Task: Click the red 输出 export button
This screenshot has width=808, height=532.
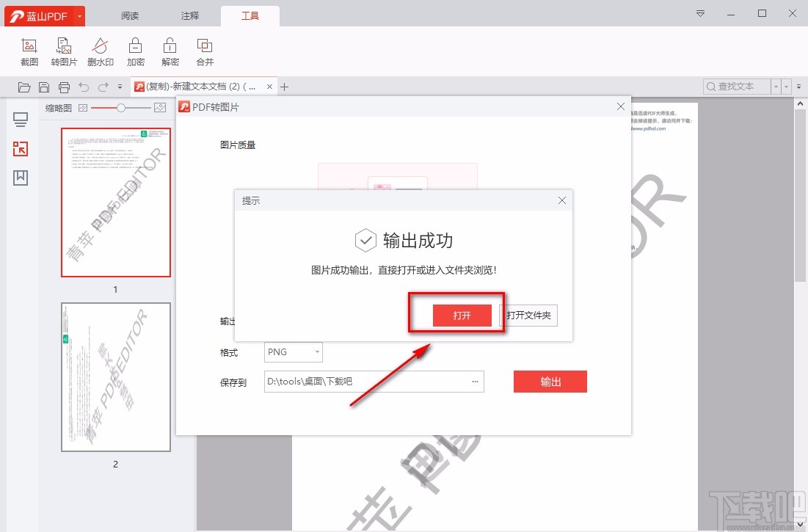Action: coord(550,382)
